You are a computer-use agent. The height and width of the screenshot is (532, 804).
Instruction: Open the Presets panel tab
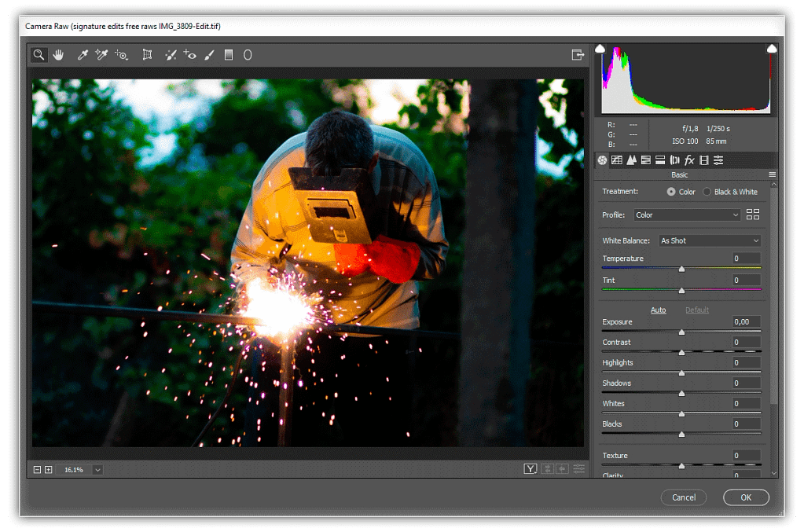click(x=718, y=160)
